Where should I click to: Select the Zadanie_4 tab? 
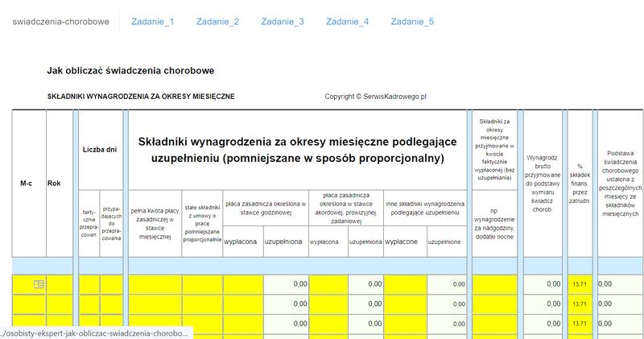[x=348, y=22]
